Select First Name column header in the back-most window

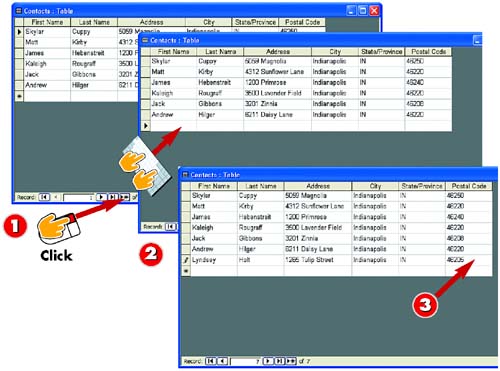coord(47,22)
